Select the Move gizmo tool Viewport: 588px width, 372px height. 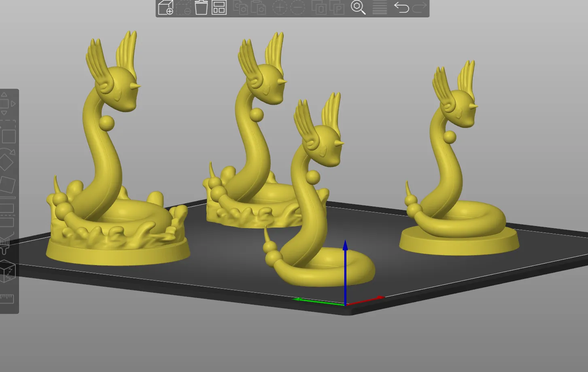coord(8,104)
